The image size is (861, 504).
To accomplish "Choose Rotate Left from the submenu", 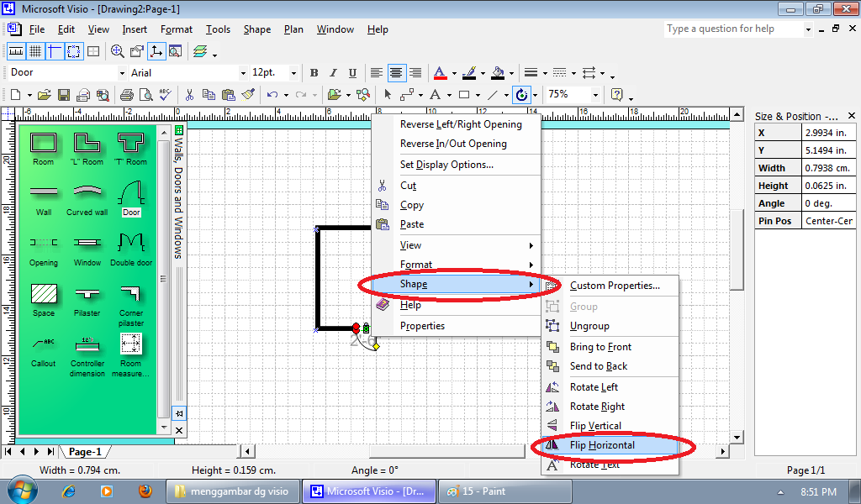I will pyautogui.click(x=610, y=387).
